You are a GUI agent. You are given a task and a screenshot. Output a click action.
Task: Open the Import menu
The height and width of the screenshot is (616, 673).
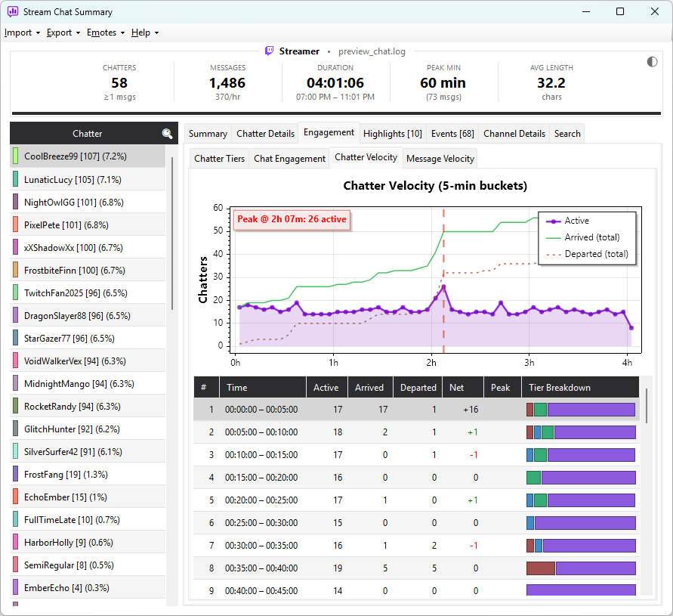tap(22, 33)
